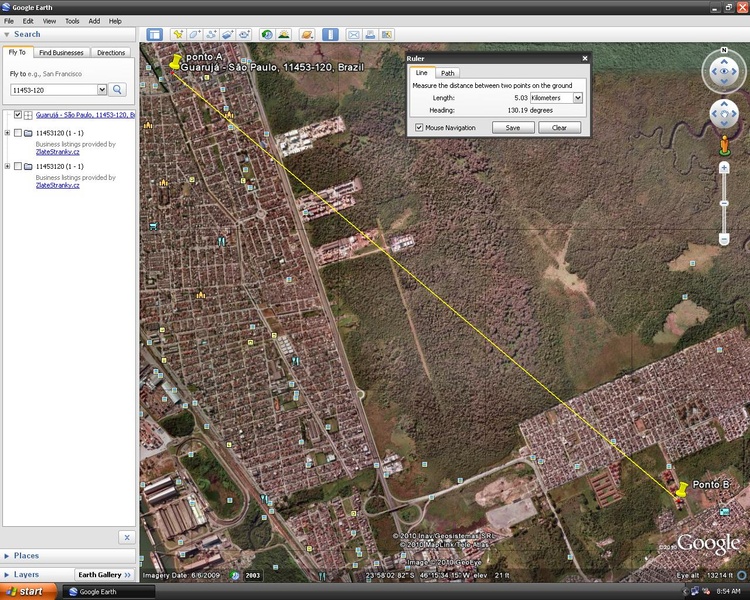Click the north N compass marker

[x=724, y=50]
